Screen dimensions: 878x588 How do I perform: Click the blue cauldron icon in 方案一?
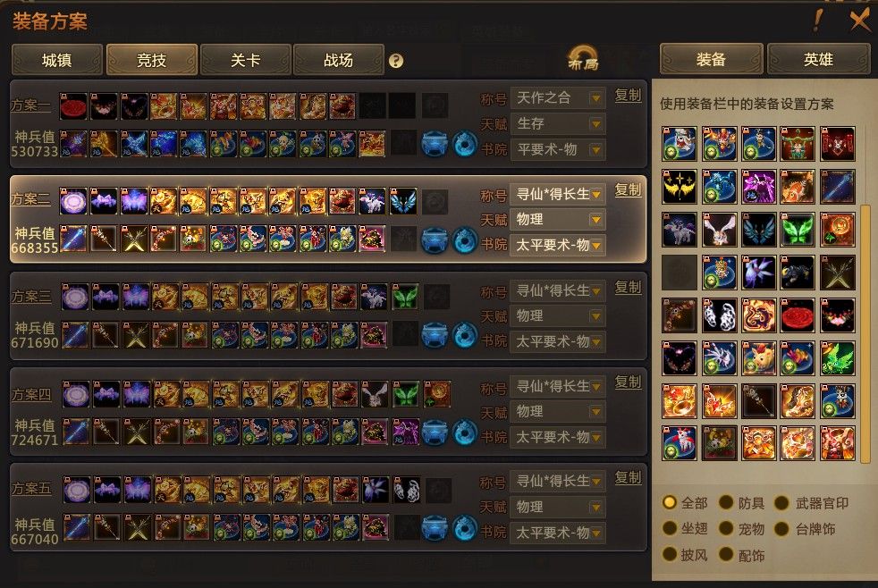tap(435, 143)
